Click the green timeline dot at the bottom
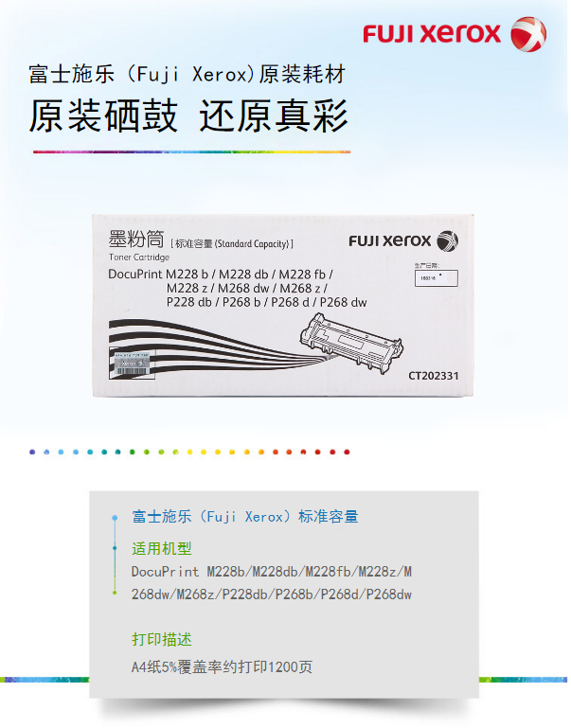 115,592
